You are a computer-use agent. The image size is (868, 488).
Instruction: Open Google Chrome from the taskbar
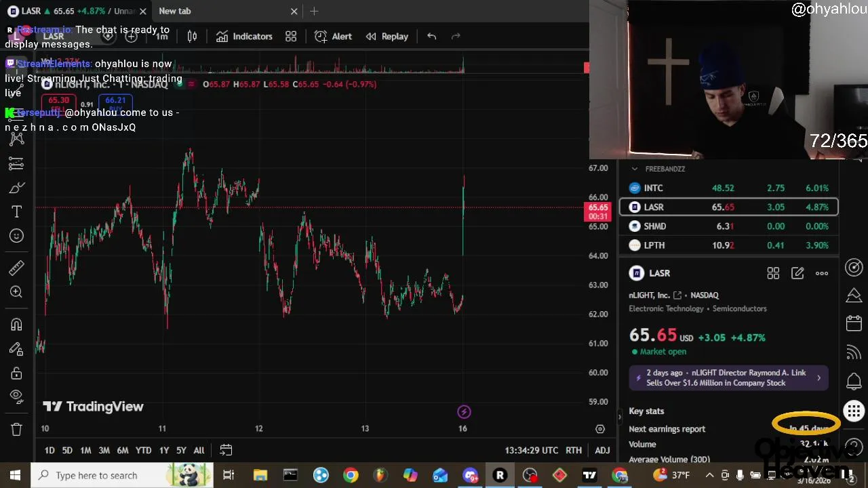pyautogui.click(x=351, y=475)
